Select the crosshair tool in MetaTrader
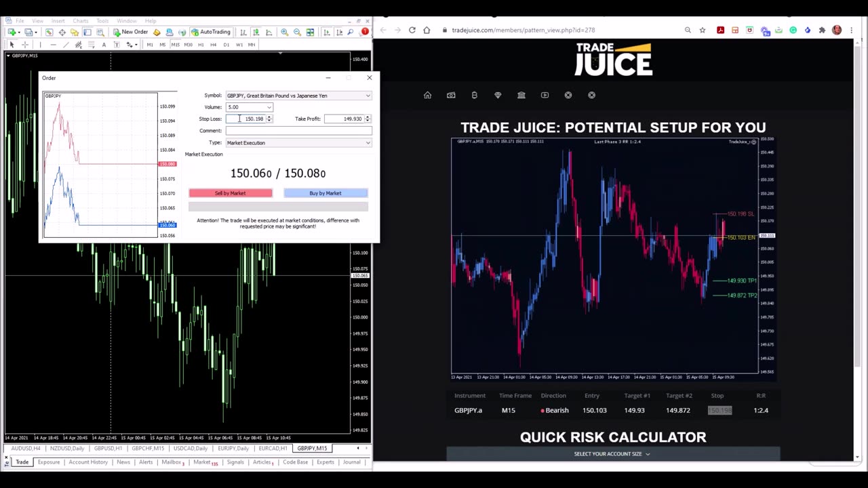Viewport: 868px width, 488px height. [x=25, y=45]
